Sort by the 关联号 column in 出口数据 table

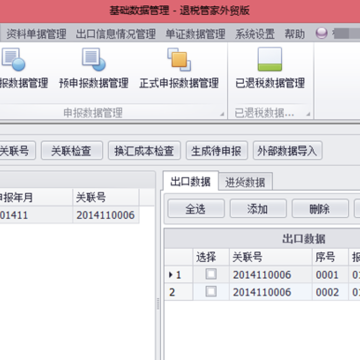270,257
